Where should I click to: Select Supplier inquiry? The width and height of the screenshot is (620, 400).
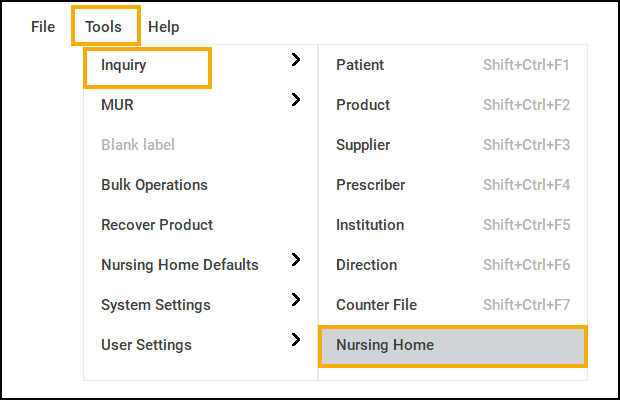[x=363, y=145]
